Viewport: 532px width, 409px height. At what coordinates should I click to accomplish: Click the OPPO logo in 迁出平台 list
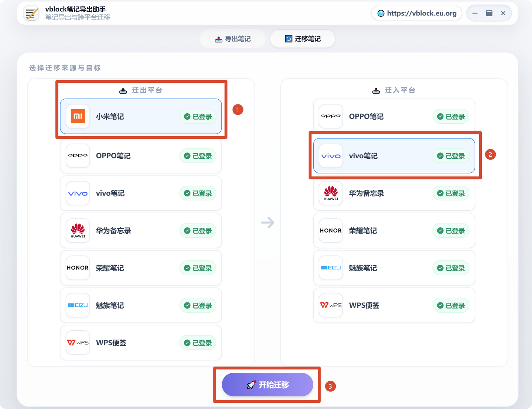point(78,156)
